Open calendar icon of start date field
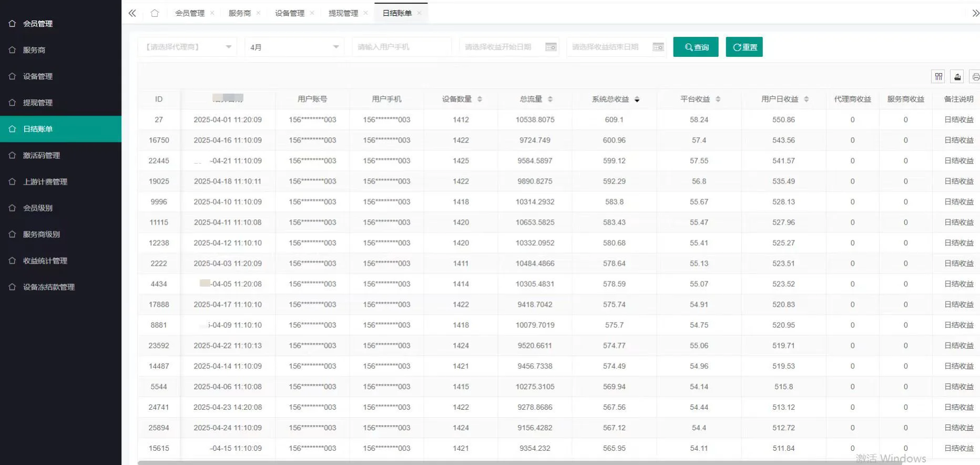 pyautogui.click(x=550, y=47)
